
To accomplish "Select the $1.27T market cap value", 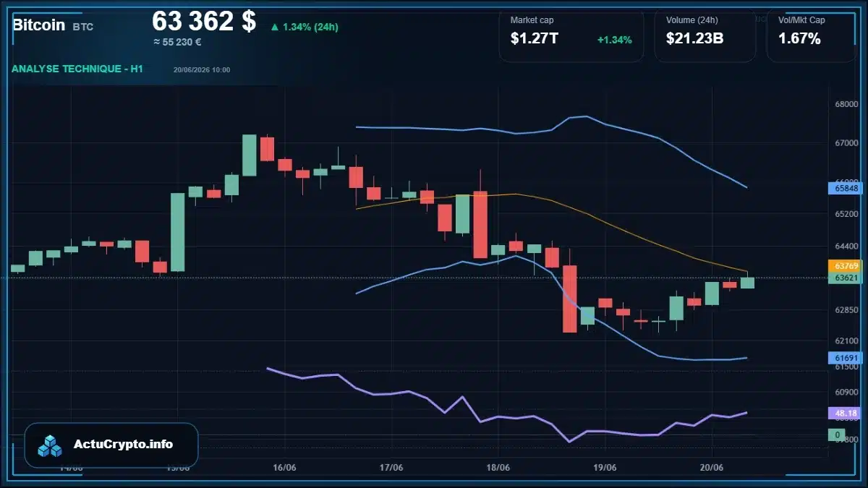I will 535,39.
